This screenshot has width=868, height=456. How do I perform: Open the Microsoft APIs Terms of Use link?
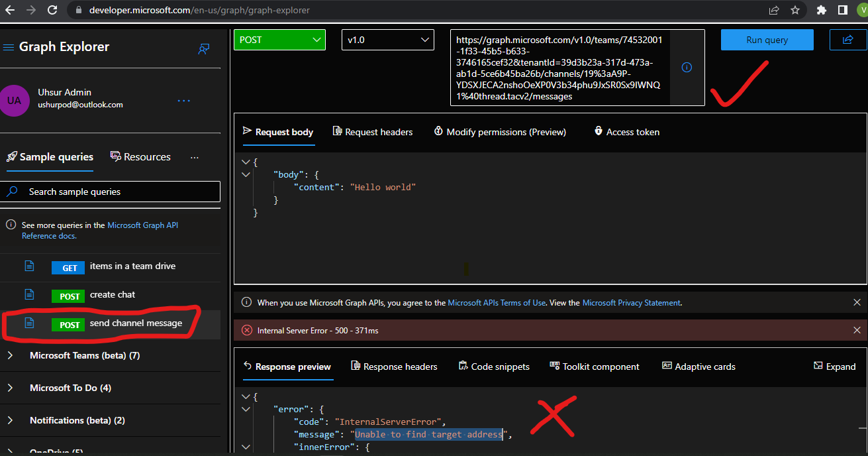coord(497,303)
